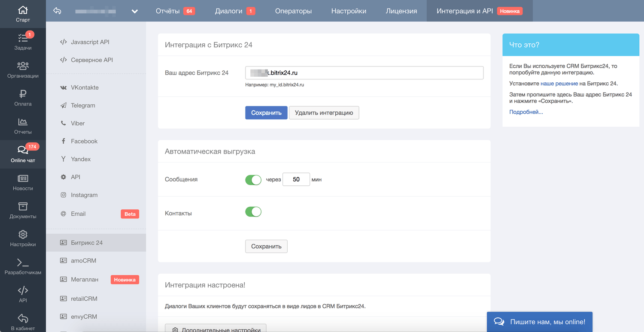Open the Отчёты tab in top bar
This screenshot has width=644, height=332.
pyautogui.click(x=175, y=11)
